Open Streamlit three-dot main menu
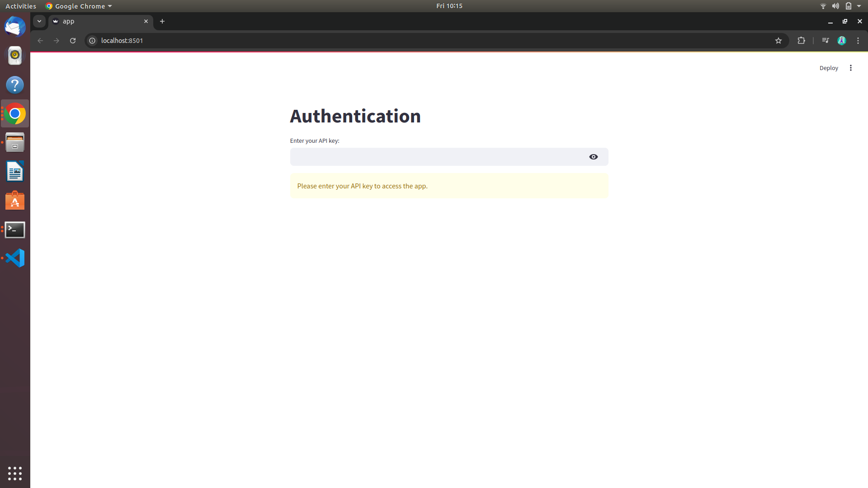 coord(850,68)
